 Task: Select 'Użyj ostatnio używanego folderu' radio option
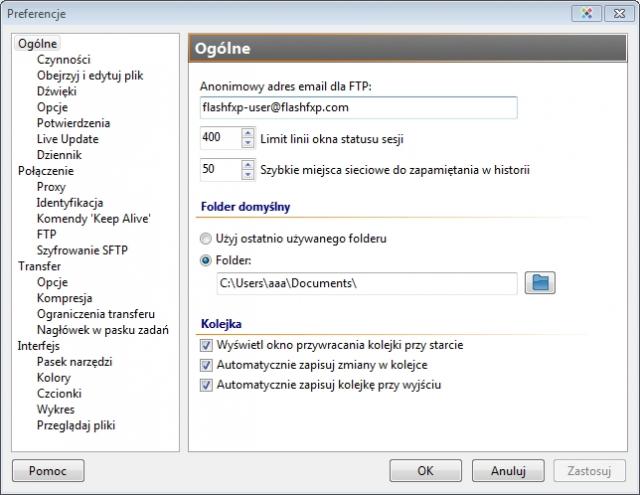coord(207,239)
